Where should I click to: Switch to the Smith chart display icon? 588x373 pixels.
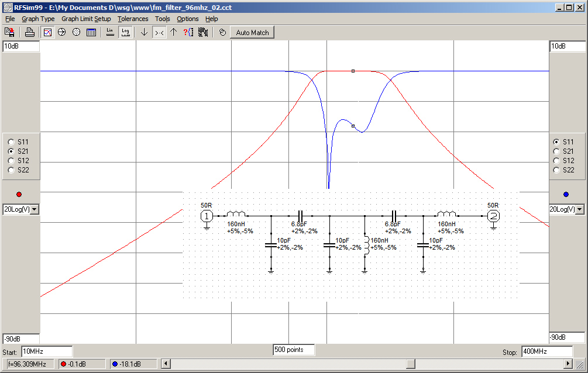pyautogui.click(x=61, y=33)
